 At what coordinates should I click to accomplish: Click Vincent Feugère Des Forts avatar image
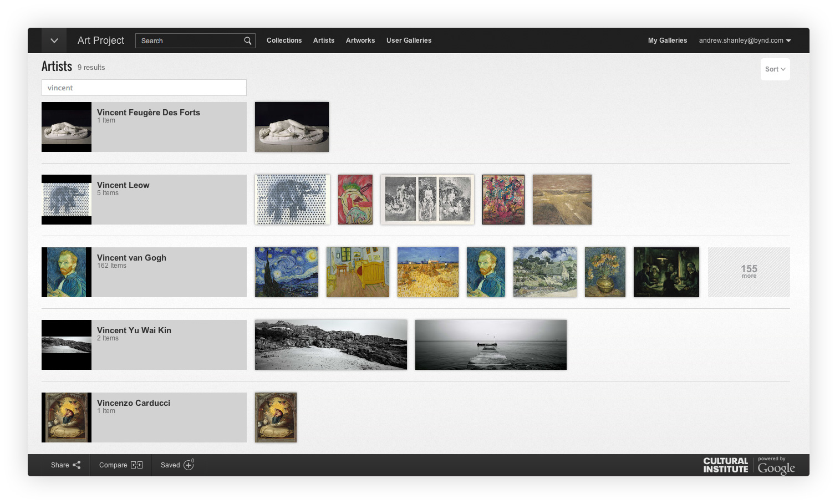[x=67, y=127]
